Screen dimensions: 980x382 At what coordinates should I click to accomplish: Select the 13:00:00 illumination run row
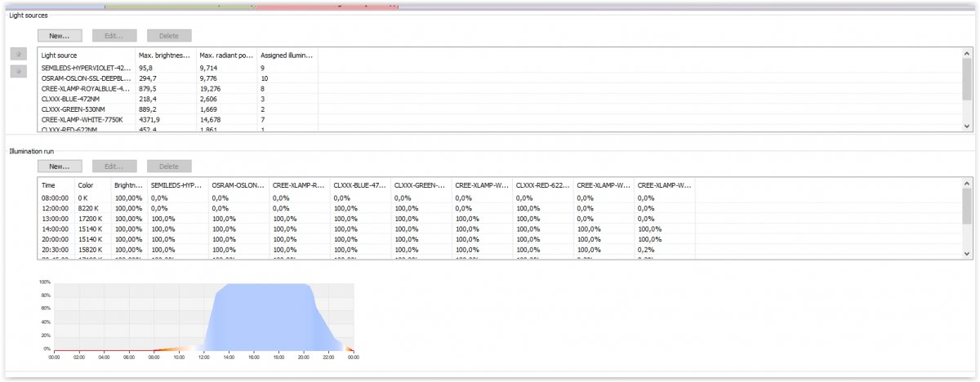point(500,219)
